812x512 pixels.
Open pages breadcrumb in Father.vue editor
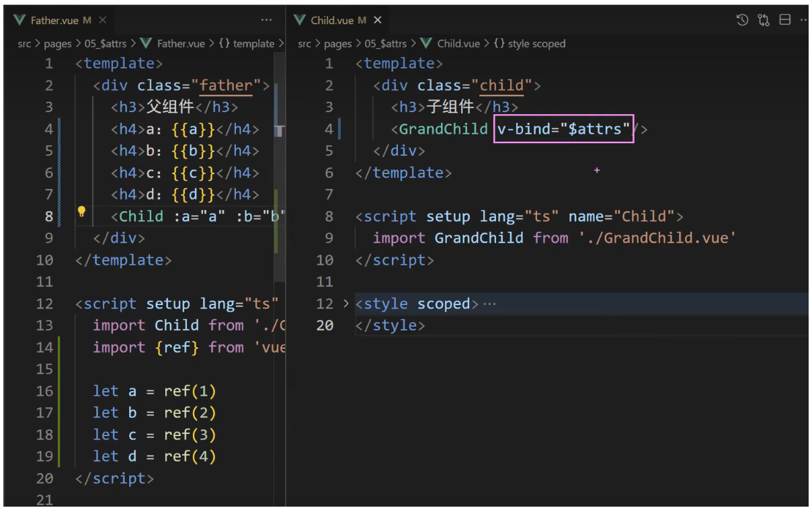tap(57, 44)
